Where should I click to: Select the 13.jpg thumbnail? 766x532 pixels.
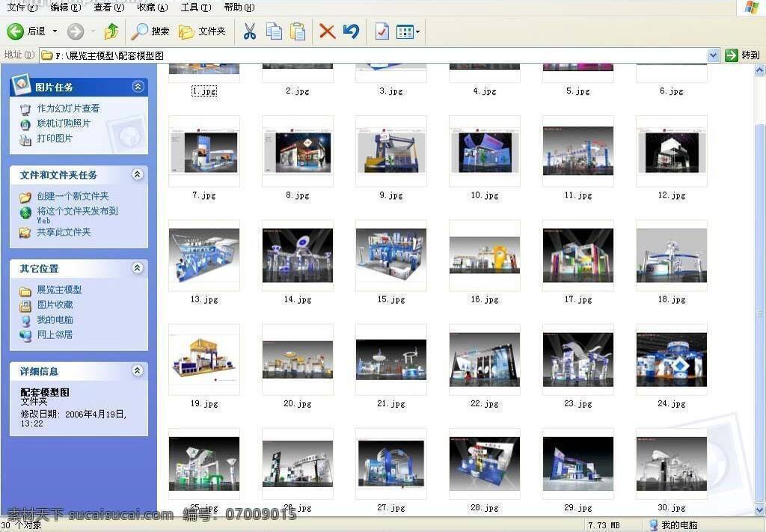click(x=204, y=255)
